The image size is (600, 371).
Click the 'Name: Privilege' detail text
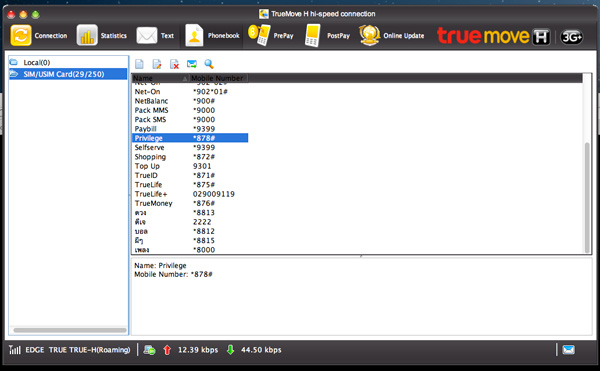tap(160, 265)
